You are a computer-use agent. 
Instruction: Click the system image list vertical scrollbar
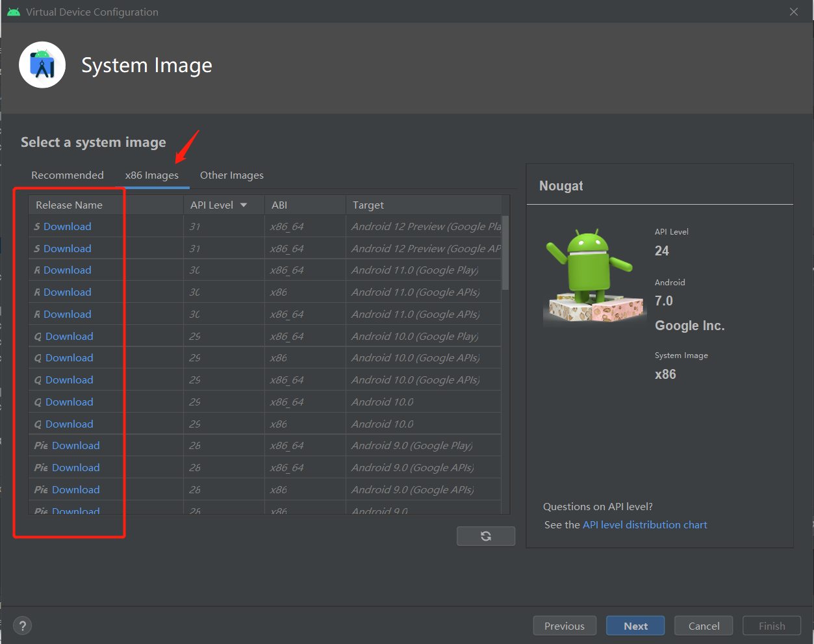pos(505,253)
